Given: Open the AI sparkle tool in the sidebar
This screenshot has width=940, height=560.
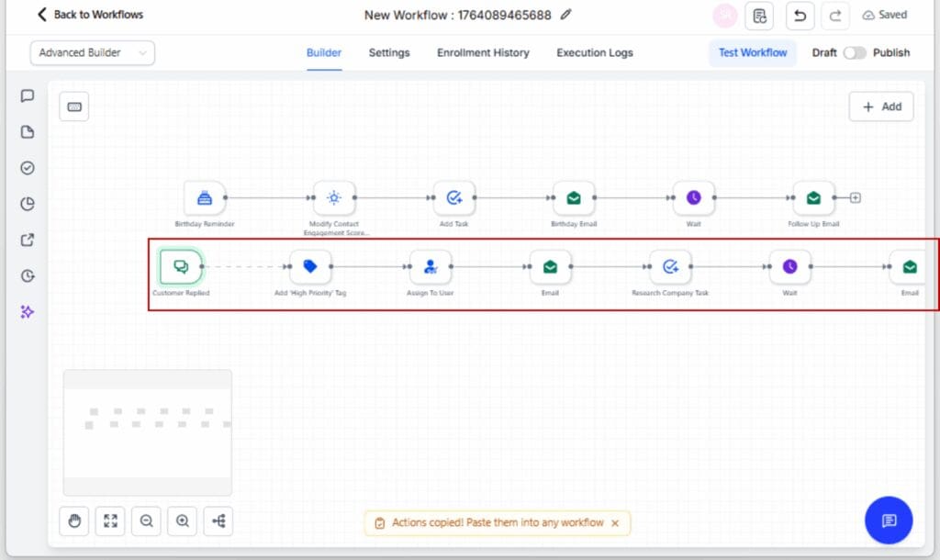Looking at the screenshot, I should (28, 312).
